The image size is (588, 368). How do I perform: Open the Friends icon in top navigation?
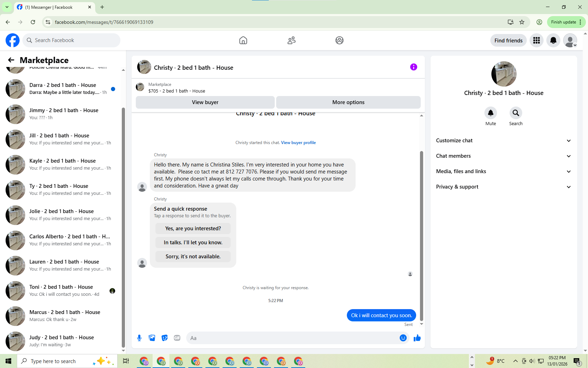292,40
